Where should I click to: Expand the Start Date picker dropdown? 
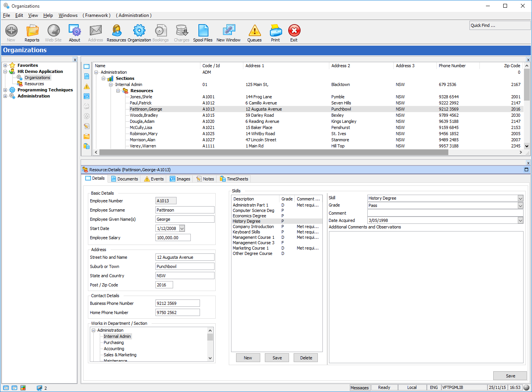coord(182,228)
